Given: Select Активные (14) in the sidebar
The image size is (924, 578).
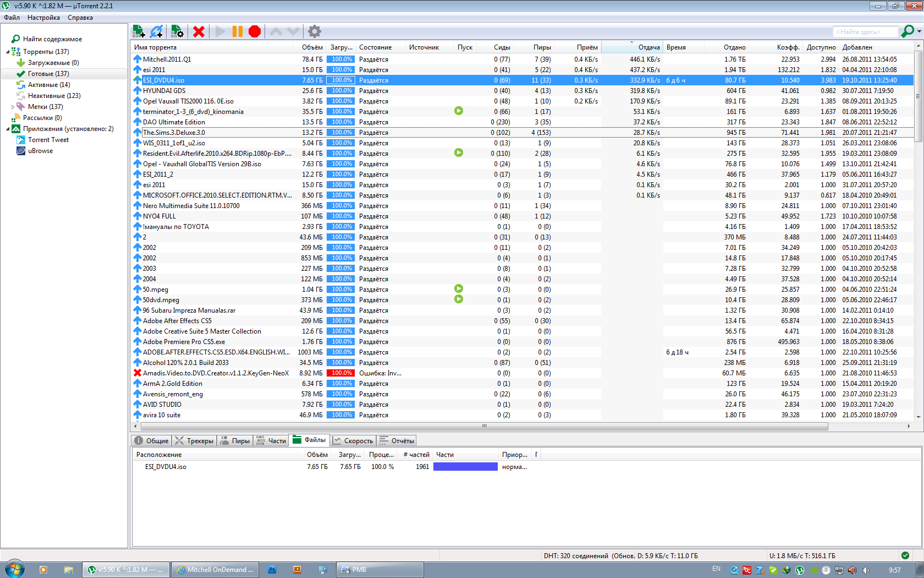Looking at the screenshot, I should point(49,85).
